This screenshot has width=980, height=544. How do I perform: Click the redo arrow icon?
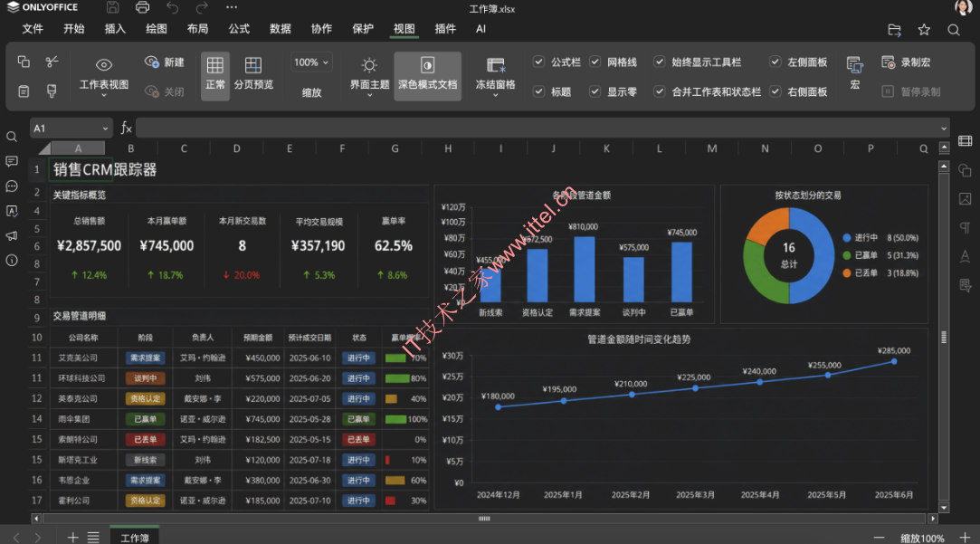pos(201,7)
